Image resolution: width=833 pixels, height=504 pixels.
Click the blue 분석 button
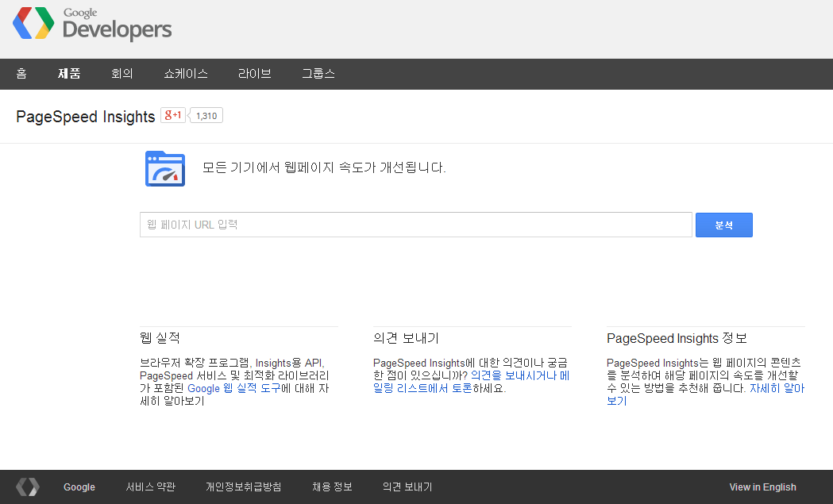click(723, 225)
